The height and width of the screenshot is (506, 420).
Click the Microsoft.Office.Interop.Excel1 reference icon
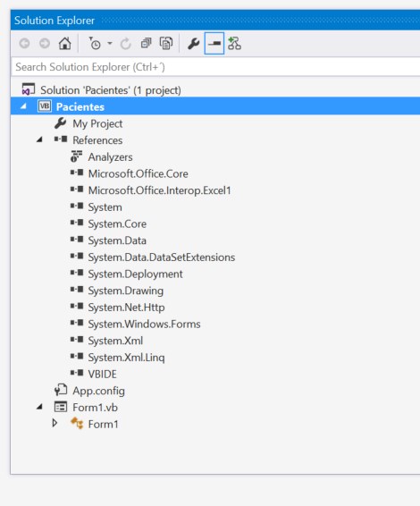click(x=77, y=190)
